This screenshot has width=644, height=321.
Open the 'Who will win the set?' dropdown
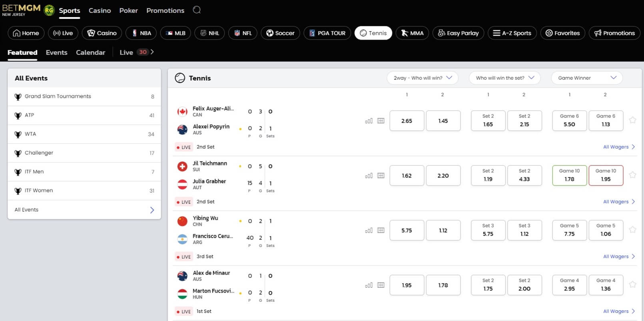[x=505, y=78]
